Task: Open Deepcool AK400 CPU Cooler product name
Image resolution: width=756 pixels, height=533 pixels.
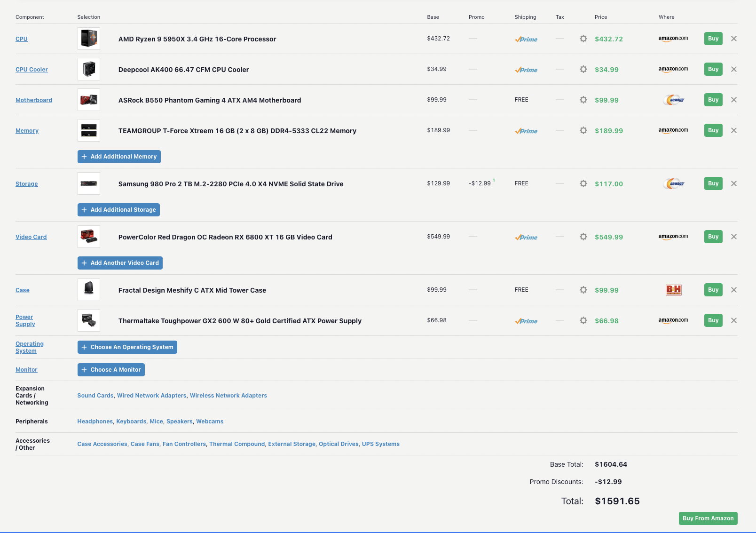Action: click(x=183, y=70)
